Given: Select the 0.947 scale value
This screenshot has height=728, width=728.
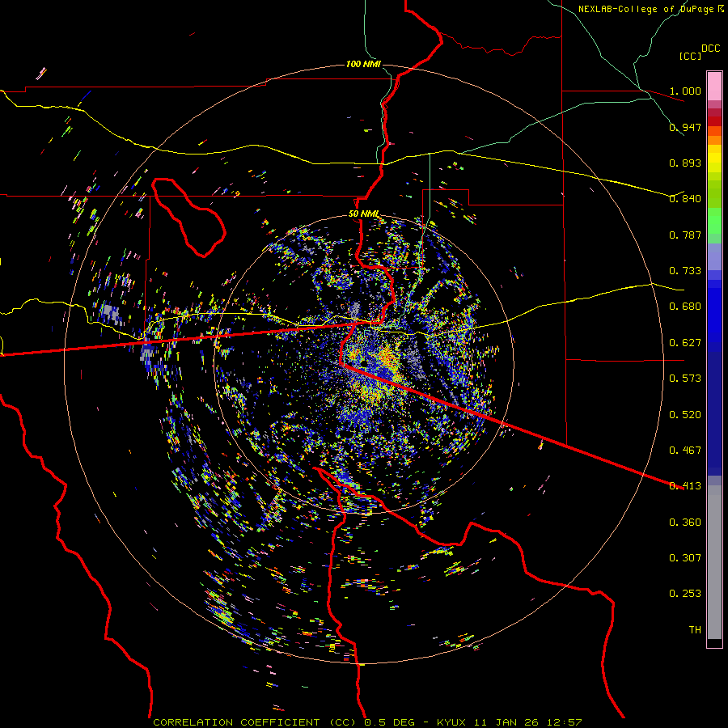Looking at the screenshot, I should pos(685,127).
